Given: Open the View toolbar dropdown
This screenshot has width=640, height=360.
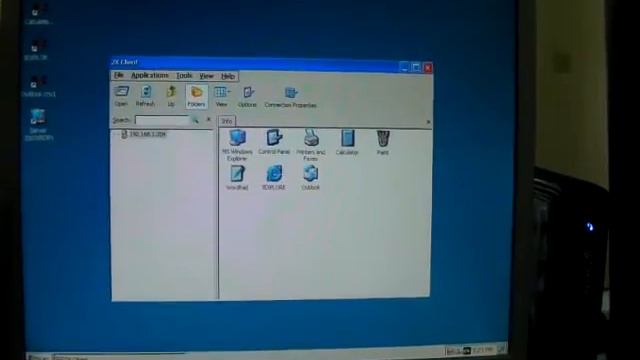Looking at the screenshot, I should click(222, 96).
